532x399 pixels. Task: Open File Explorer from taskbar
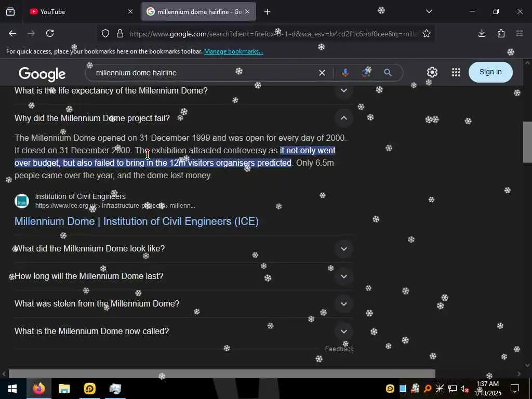[64, 389]
